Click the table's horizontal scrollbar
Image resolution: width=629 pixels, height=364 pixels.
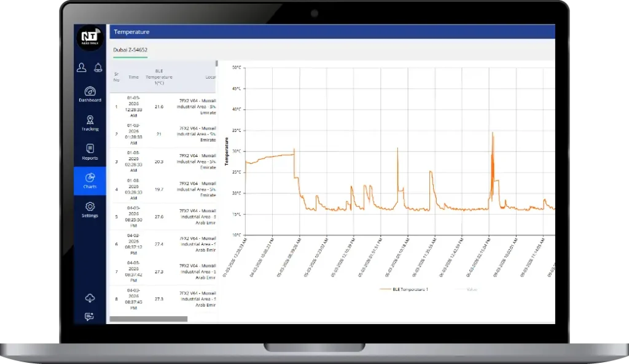[149, 319]
